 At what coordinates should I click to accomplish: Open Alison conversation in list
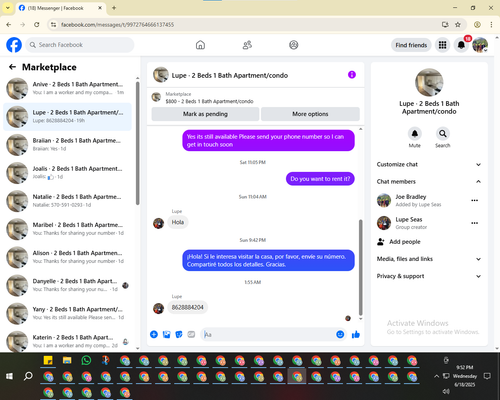coord(67,257)
